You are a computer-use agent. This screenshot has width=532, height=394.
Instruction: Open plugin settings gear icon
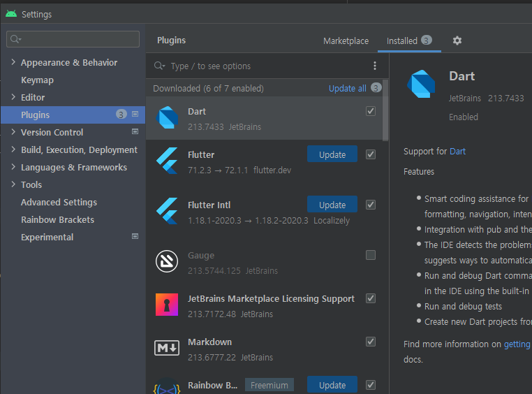[x=457, y=41]
